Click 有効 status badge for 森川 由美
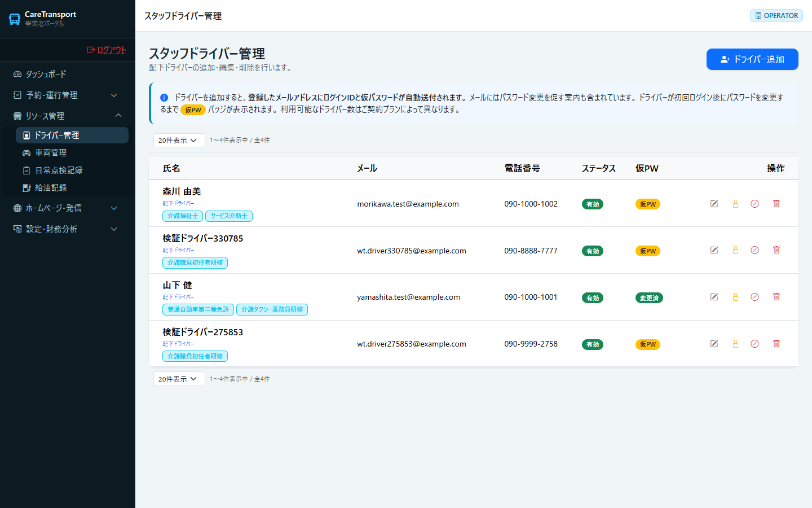The image size is (812, 508). point(593,204)
